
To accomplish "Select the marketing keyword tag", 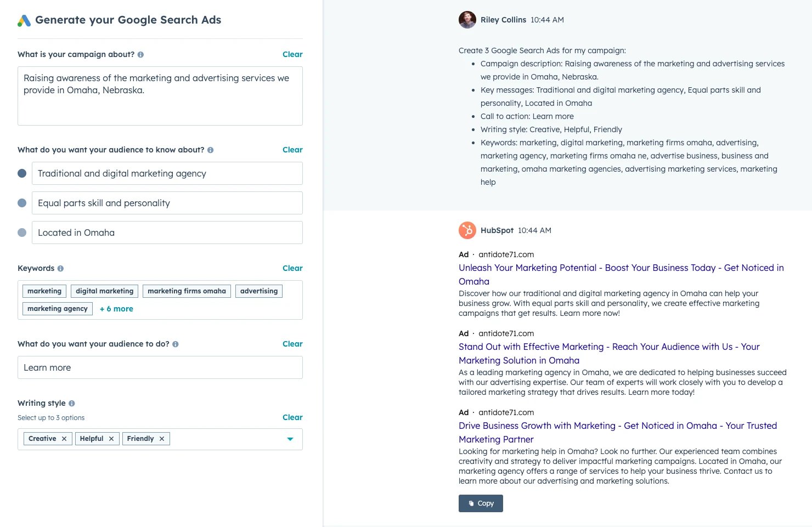I will [x=44, y=291].
